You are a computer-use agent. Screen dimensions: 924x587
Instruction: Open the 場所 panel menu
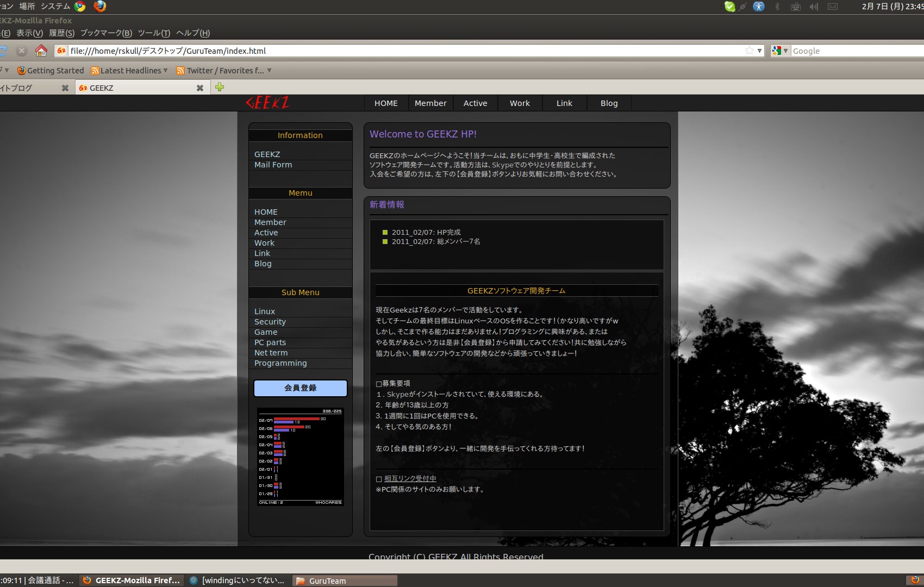(x=27, y=7)
